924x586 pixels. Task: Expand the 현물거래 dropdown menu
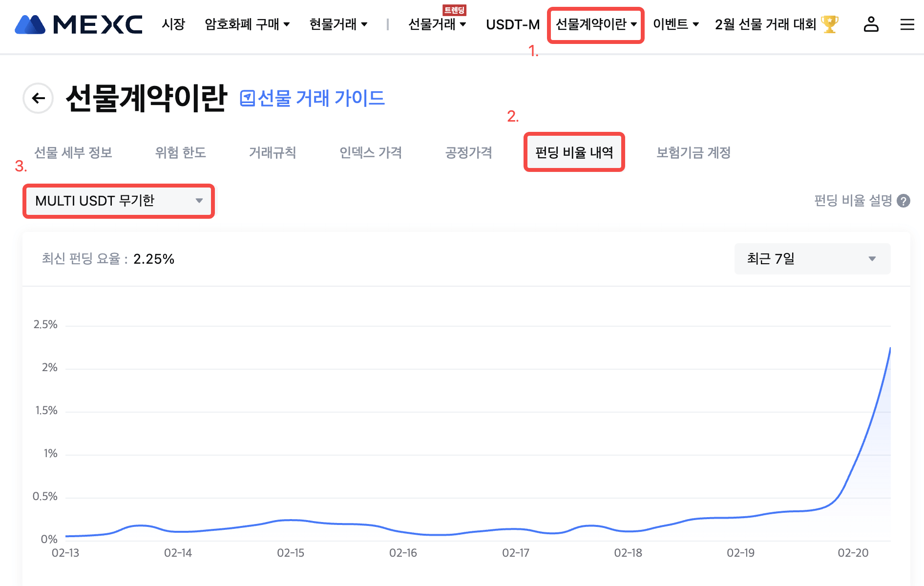pos(338,24)
